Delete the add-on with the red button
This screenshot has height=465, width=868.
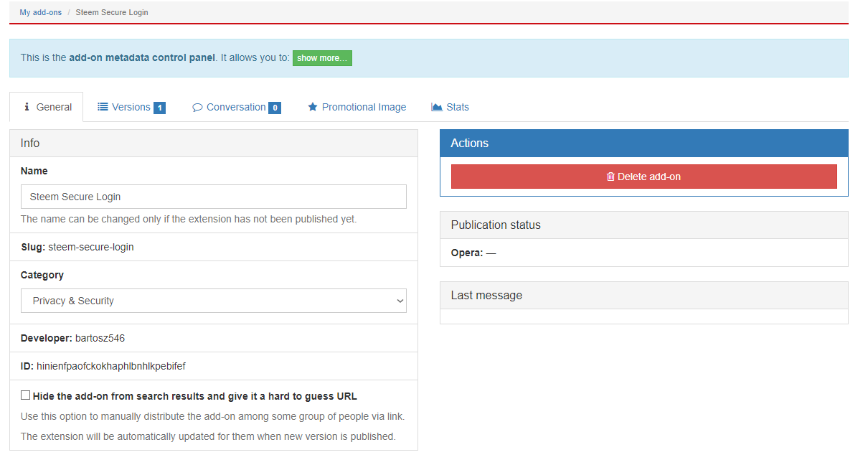click(x=643, y=177)
